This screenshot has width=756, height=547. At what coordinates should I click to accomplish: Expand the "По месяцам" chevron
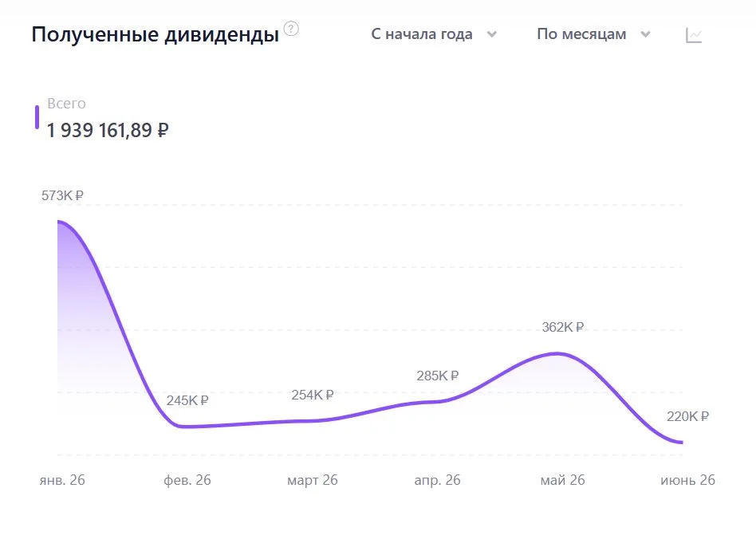tap(646, 34)
